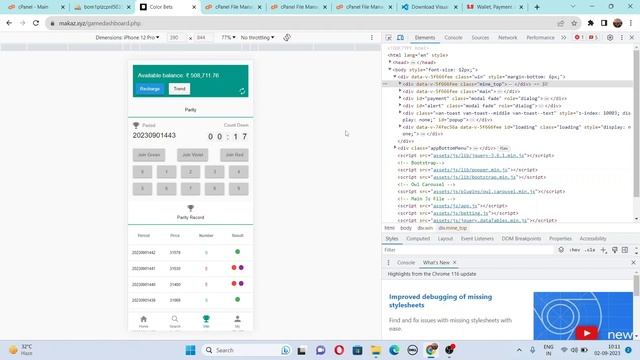640x360 pixels.
Task: Toggle rendering emulations paintbrush icon
Action: point(615,250)
